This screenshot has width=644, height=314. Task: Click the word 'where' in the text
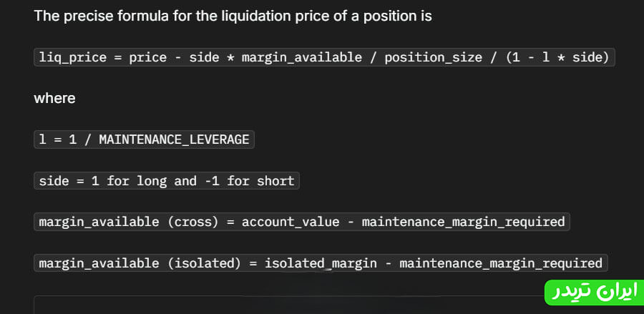54,98
